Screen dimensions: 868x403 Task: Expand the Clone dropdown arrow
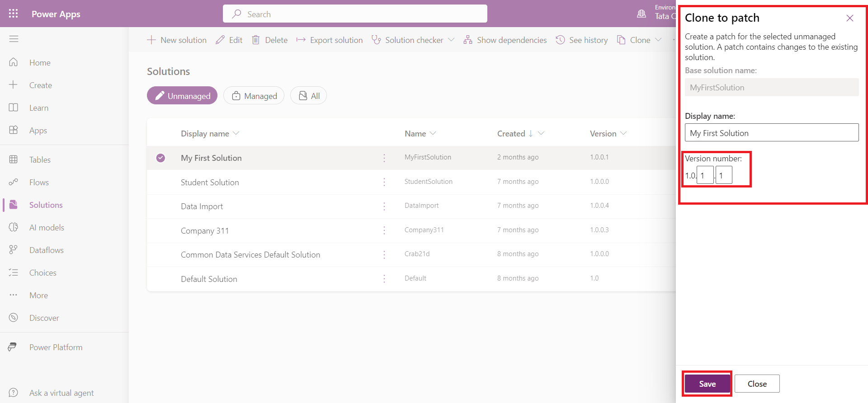point(658,40)
